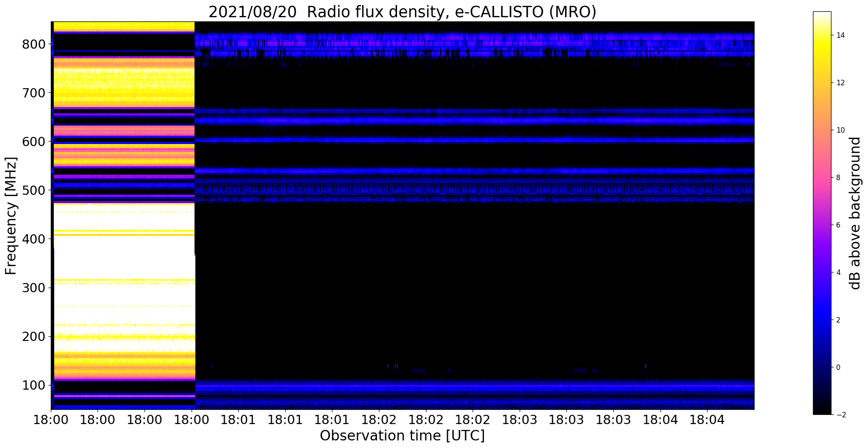Select the 300 frequency tick label
Screen dimensions: 868x448
[33, 288]
